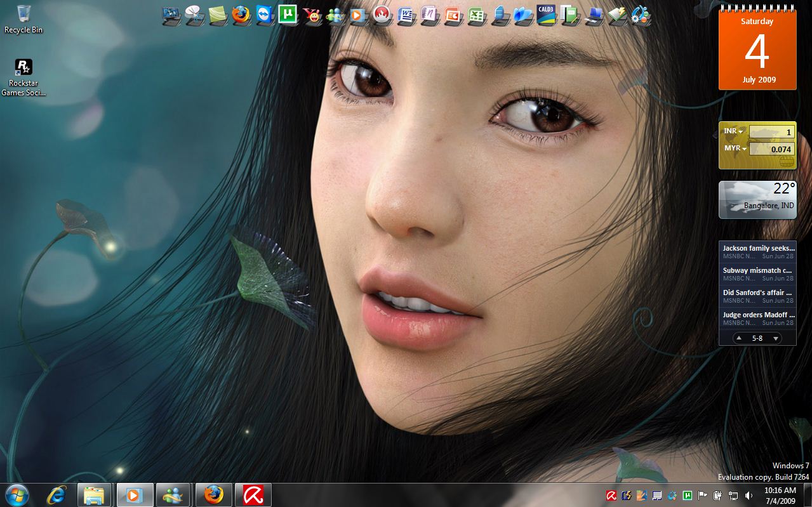Image resolution: width=812 pixels, height=507 pixels.
Task: Open Windows Explorer from the taskbar
Action: [x=94, y=495]
